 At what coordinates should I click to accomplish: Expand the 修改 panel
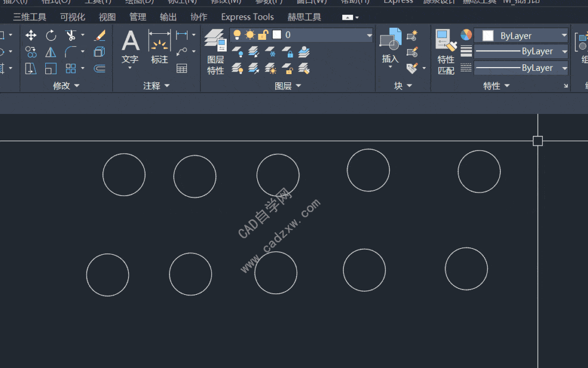coord(66,86)
